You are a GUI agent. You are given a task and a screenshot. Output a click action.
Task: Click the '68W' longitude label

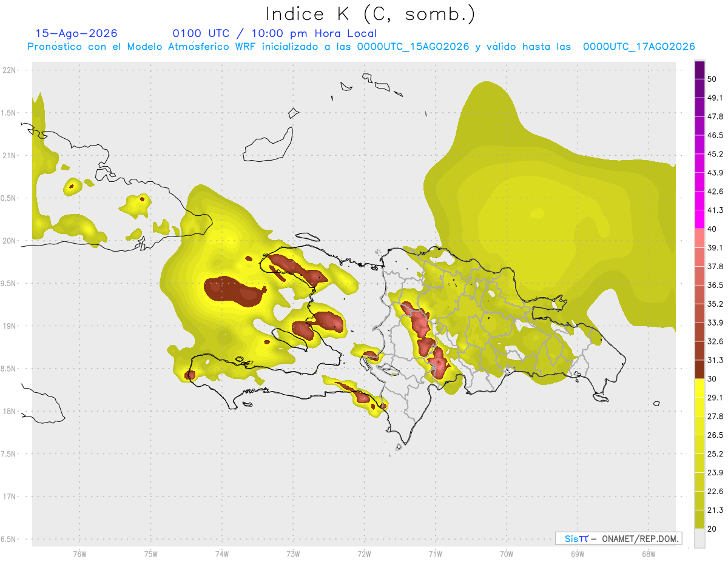pos(649,554)
